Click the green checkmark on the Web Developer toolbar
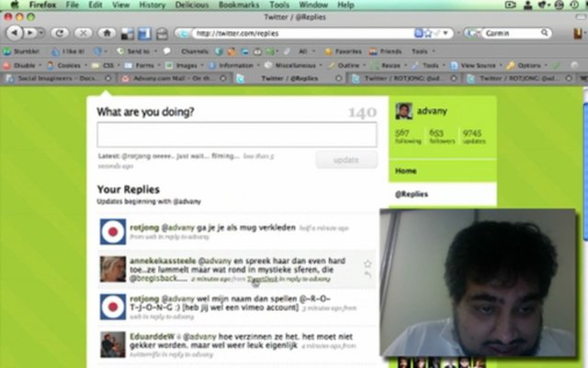The image size is (588, 368). tap(556, 66)
